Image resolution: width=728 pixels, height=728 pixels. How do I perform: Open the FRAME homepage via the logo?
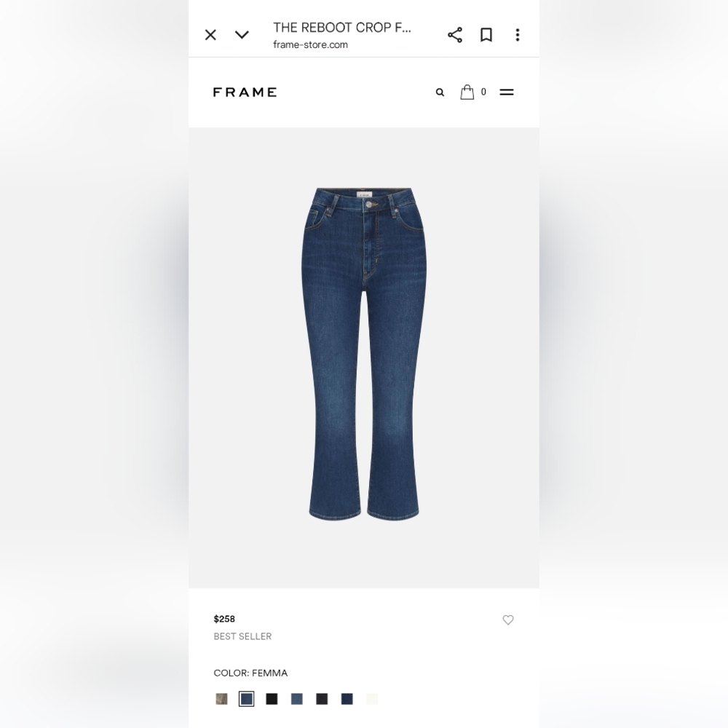[x=245, y=92]
